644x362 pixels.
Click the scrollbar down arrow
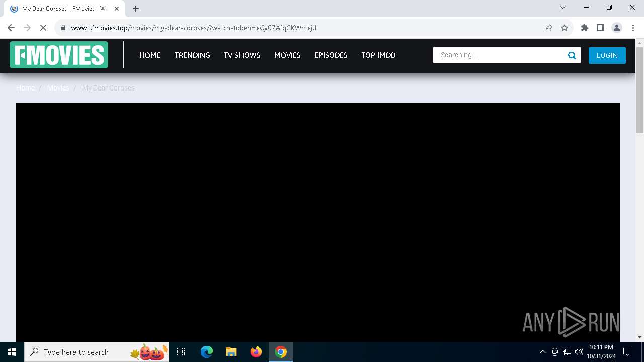coord(639,337)
